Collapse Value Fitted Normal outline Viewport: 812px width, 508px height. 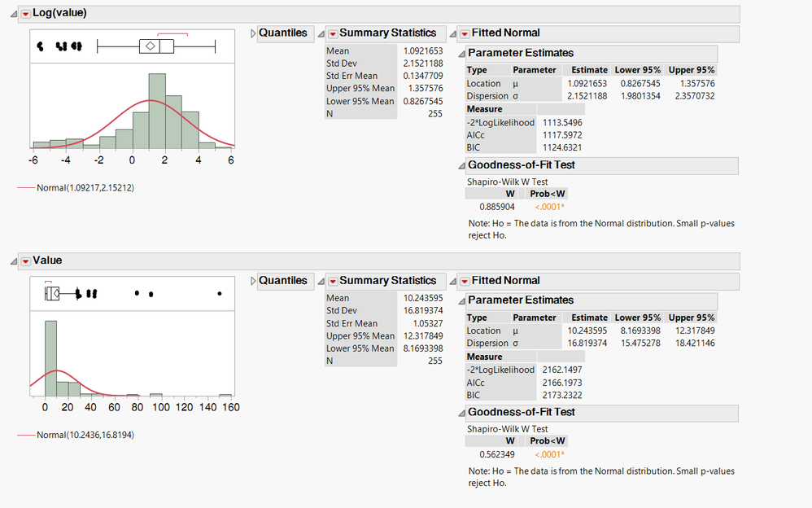pyautogui.click(x=452, y=282)
